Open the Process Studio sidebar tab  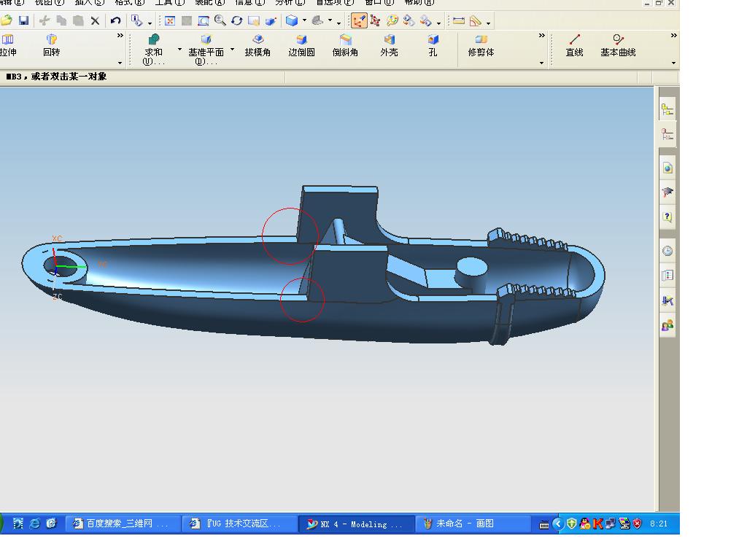coord(667,300)
